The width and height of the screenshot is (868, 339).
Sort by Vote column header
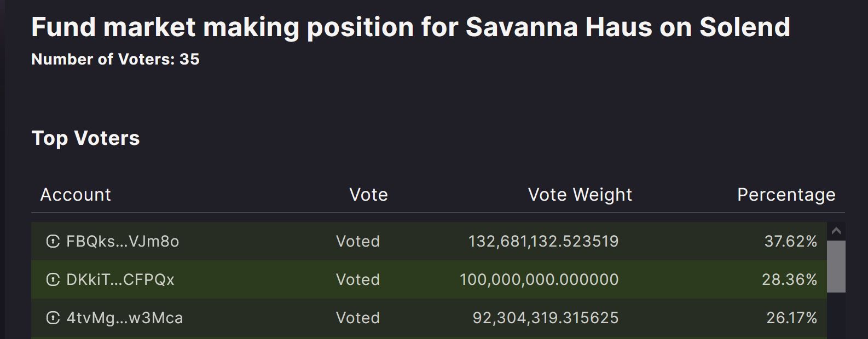pyautogui.click(x=369, y=195)
